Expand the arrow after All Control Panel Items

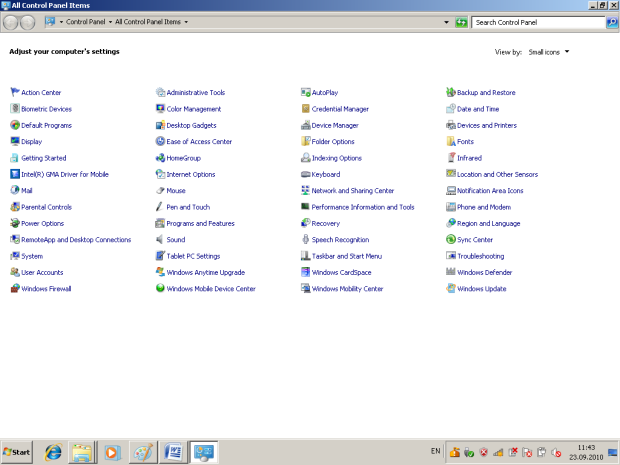(186, 22)
